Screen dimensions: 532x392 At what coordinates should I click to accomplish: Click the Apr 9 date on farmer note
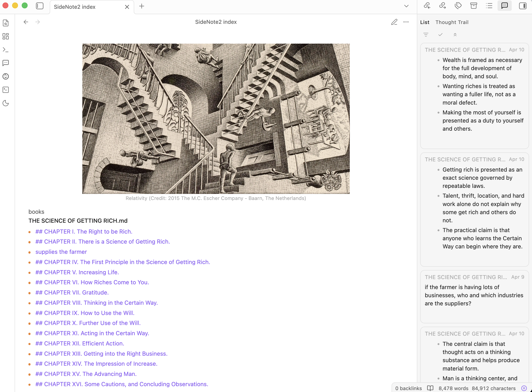pos(518,277)
